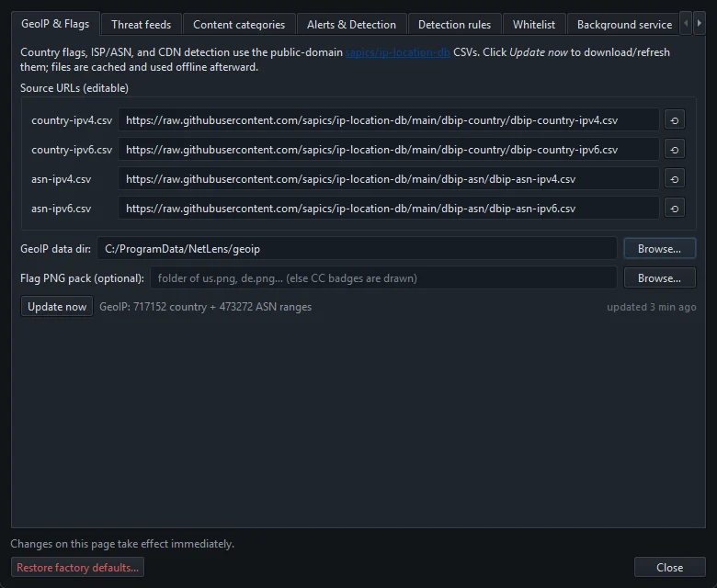The height and width of the screenshot is (588, 717).
Task: Switch to the Whitelist tab
Action: (534, 25)
